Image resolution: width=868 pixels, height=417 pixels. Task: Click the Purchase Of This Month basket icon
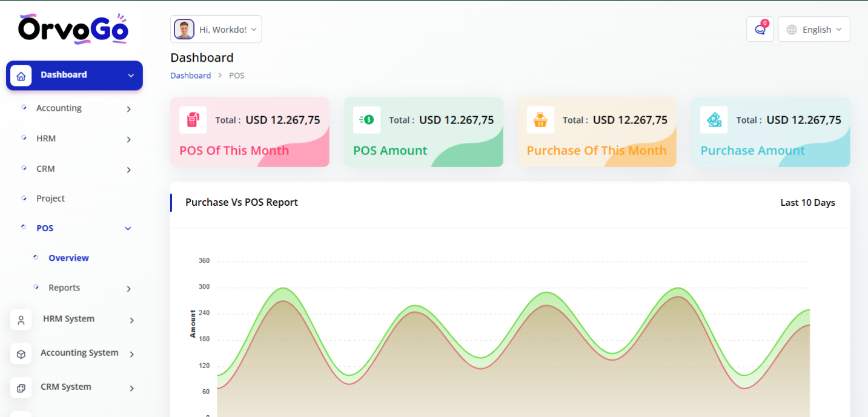tap(540, 120)
